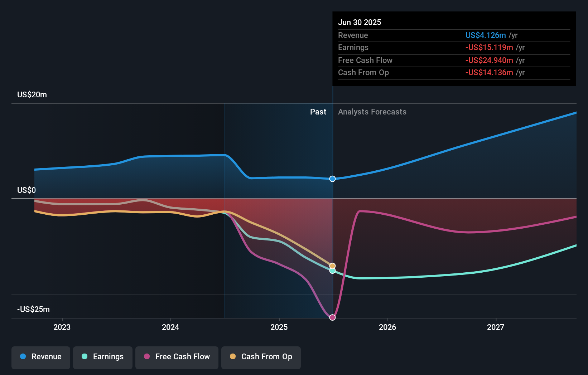This screenshot has height=375, width=588.
Task: Switch to the Past section of the chart
Action: [x=318, y=112]
